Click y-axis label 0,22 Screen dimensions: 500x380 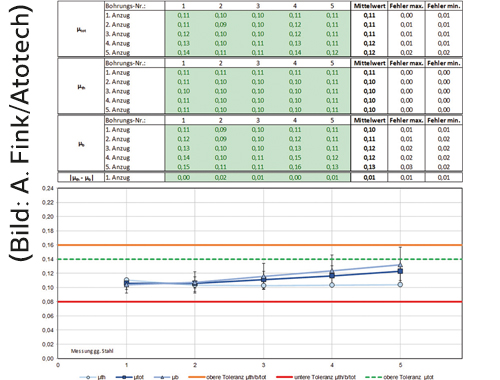pos(48,203)
